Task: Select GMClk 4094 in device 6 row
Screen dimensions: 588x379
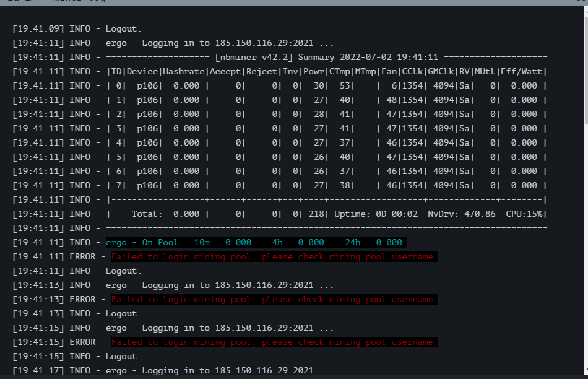Action: 444,172
